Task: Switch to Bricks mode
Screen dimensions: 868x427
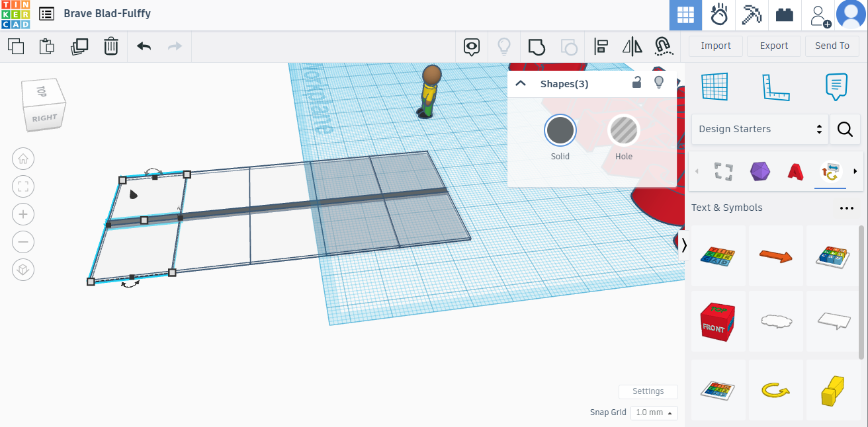Action: tap(785, 15)
